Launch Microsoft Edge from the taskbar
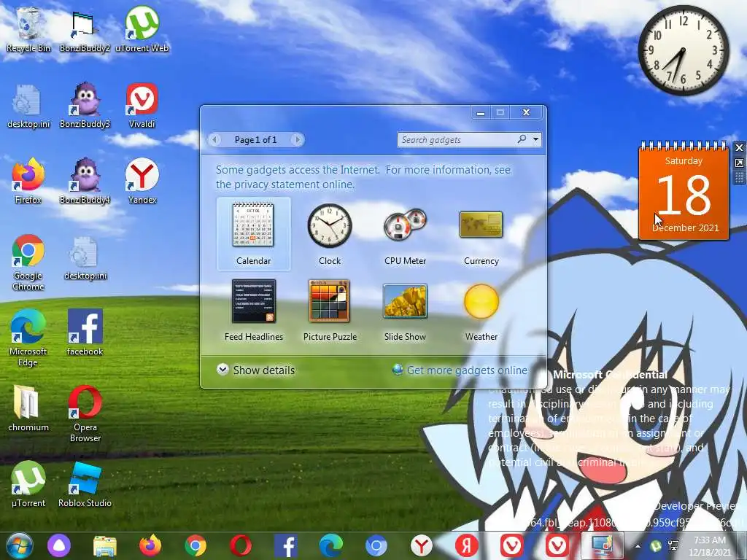 click(331, 545)
